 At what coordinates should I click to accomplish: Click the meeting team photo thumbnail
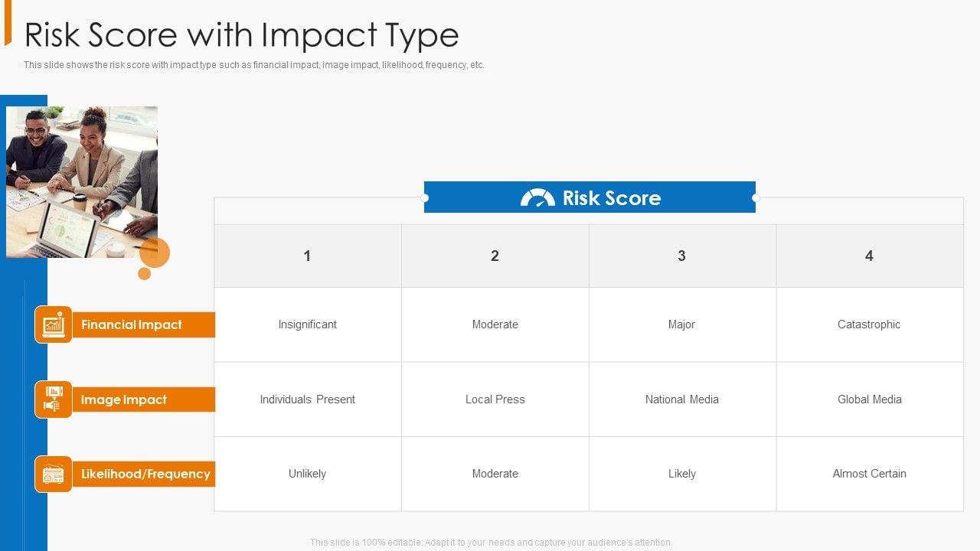click(x=82, y=181)
